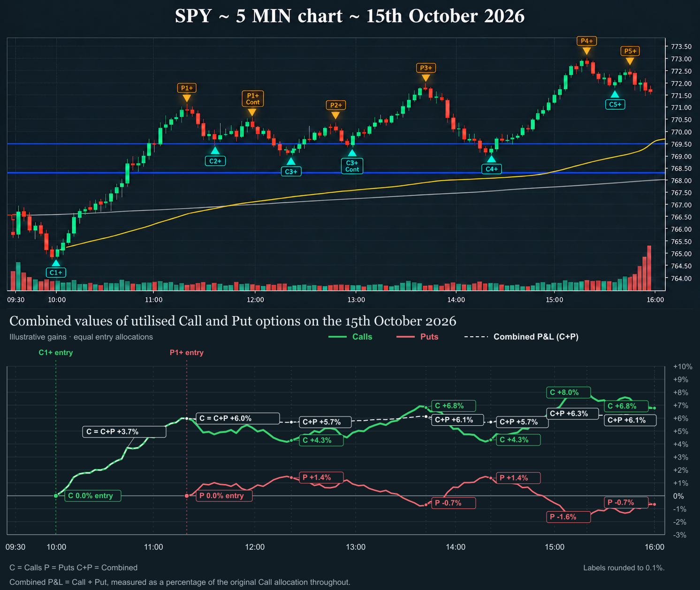Click the +10% percentage axis label
The image size is (700, 590).
tap(683, 367)
